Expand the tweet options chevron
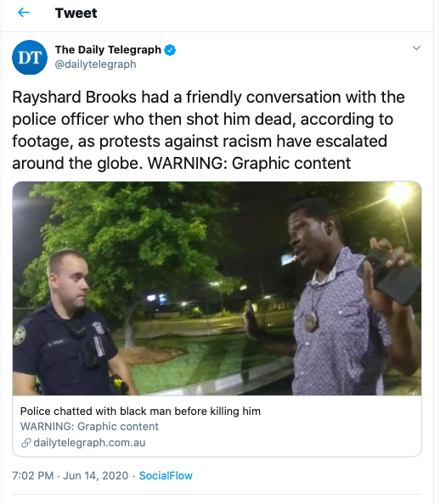The height and width of the screenshot is (504, 440). coord(416,48)
